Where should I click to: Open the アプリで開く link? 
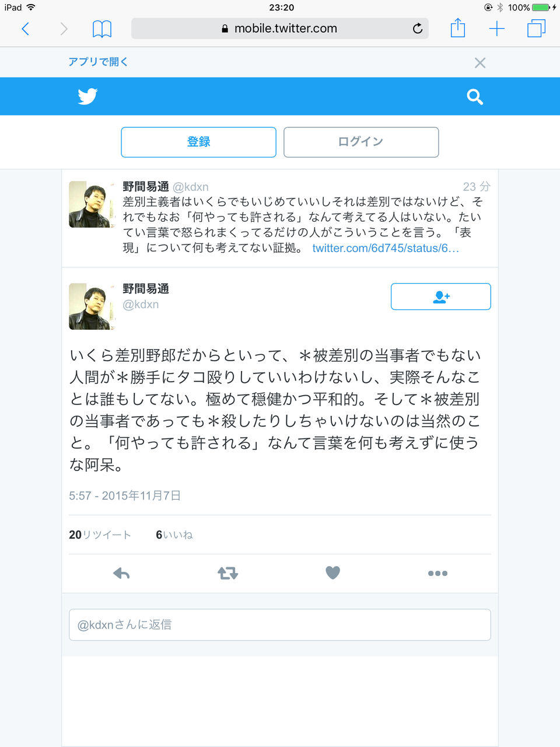point(98,62)
